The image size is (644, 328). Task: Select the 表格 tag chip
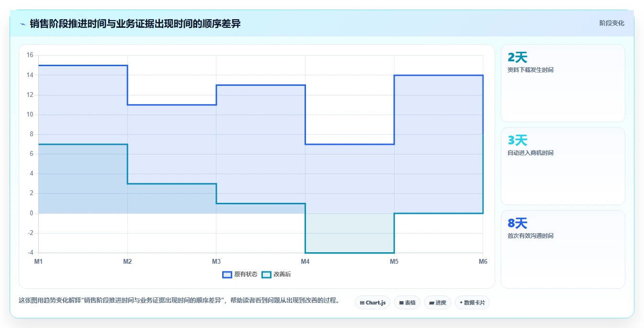(407, 303)
